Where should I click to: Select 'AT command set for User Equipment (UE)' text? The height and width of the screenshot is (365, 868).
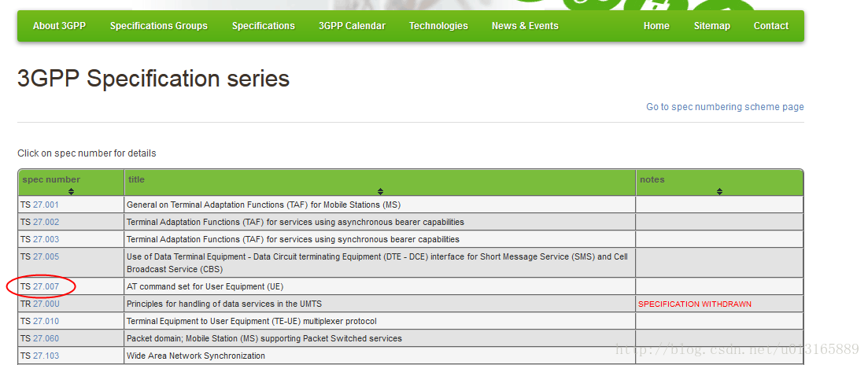pyautogui.click(x=205, y=286)
